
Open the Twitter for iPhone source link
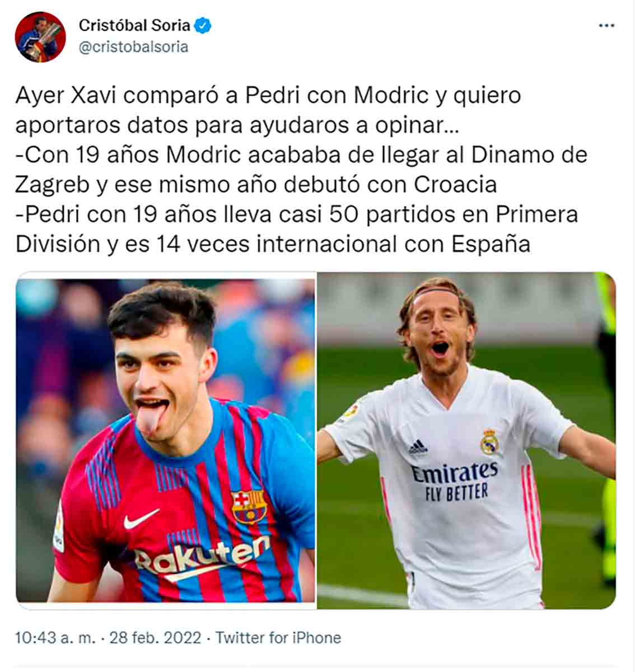278,638
